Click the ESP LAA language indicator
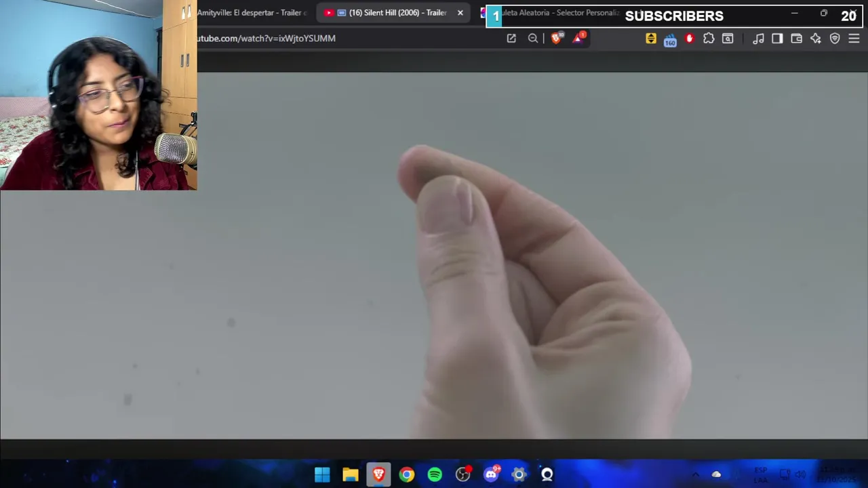This screenshot has height=488, width=868. coord(760,475)
